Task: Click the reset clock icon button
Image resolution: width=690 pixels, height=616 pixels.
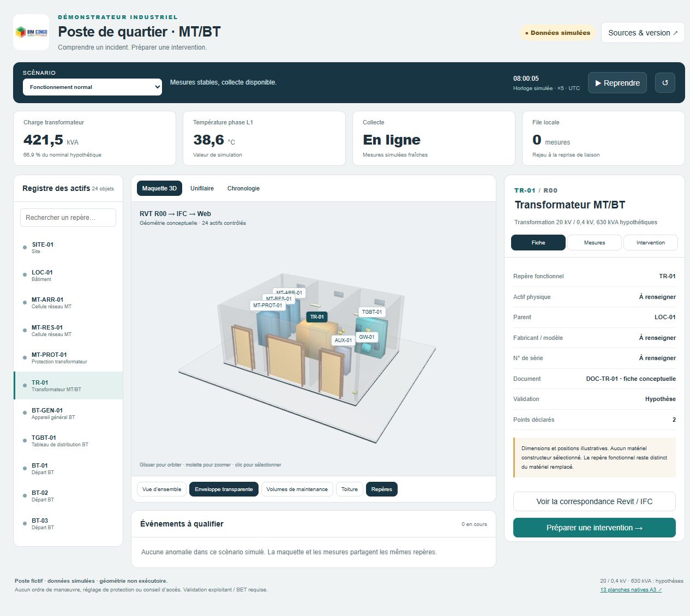Action: 665,83
